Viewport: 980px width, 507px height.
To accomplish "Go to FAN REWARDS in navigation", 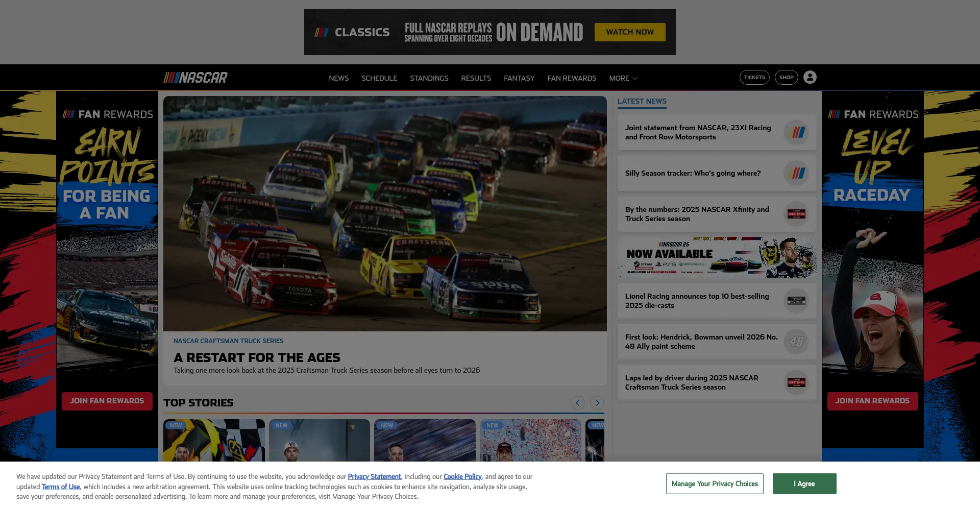I will (x=572, y=78).
